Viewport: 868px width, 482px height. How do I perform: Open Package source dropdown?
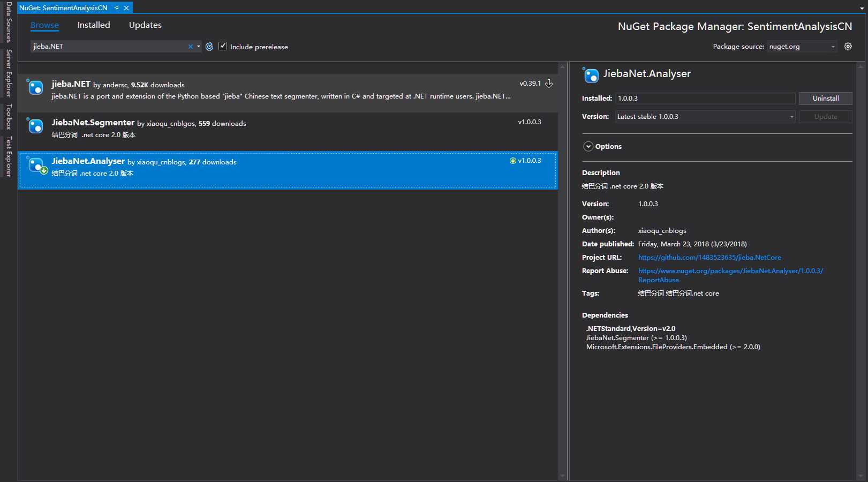pyautogui.click(x=802, y=47)
